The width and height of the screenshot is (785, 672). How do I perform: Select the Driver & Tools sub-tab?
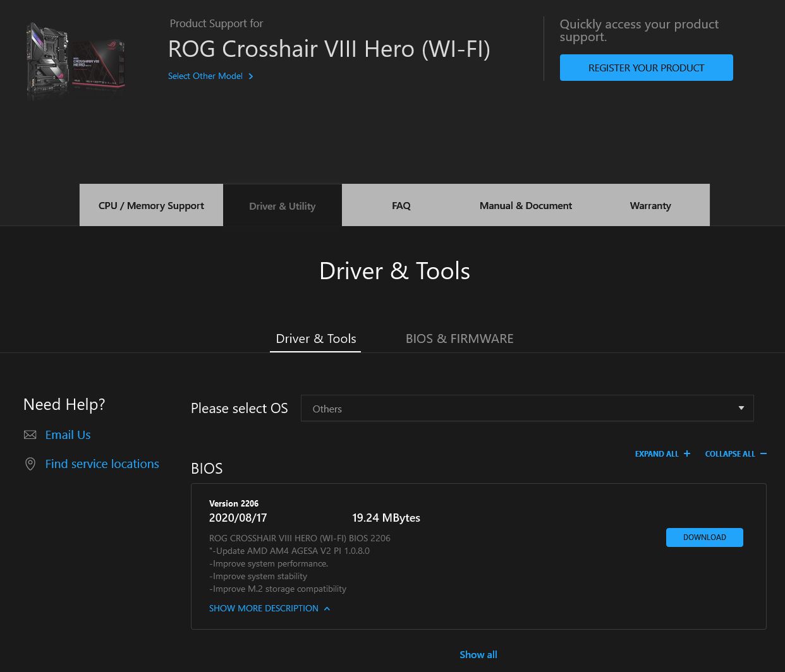coord(315,339)
